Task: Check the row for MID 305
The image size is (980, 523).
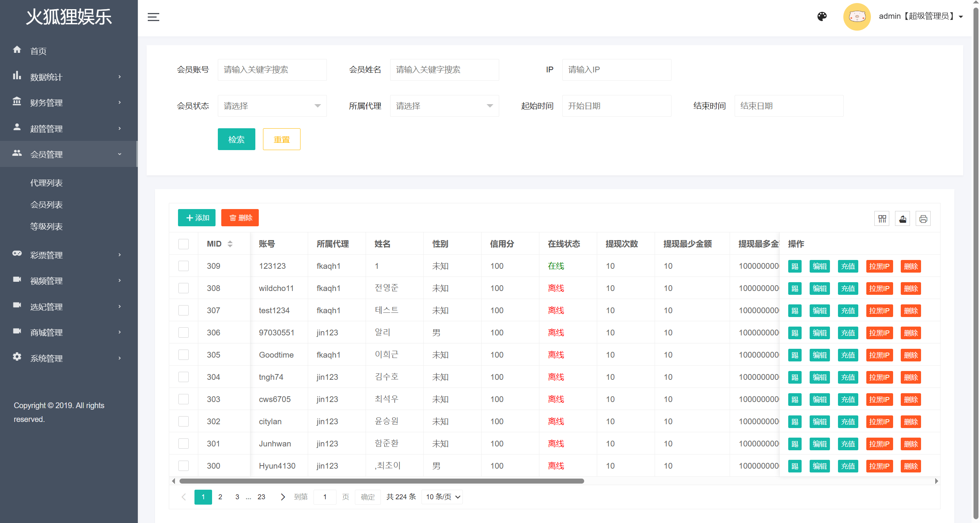Action: [184, 355]
